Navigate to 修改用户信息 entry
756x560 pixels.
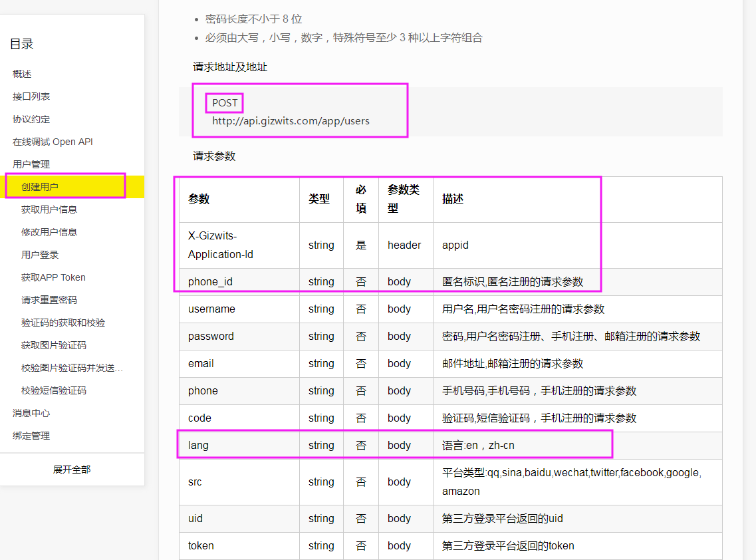pos(49,232)
